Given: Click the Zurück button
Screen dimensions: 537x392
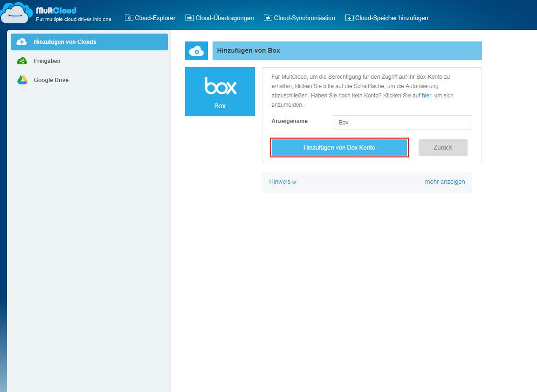Looking at the screenshot, I should click(443, 148).
